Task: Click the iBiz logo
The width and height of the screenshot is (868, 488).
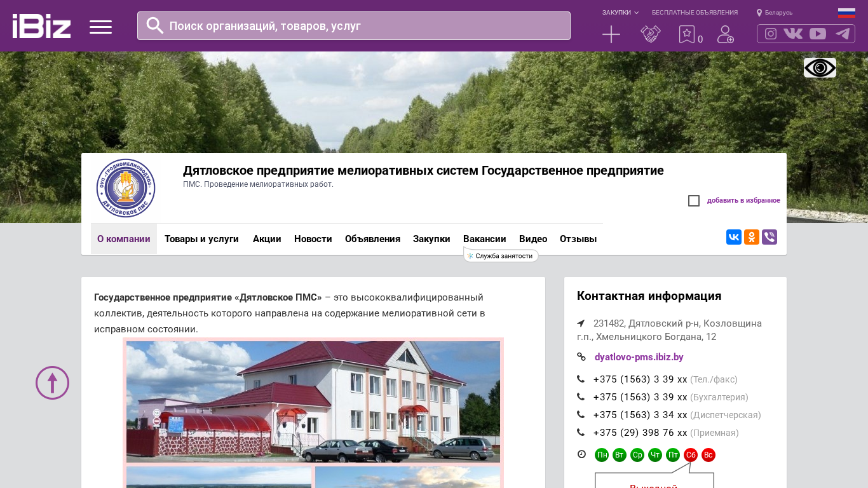Action: [x=41, y=26]
